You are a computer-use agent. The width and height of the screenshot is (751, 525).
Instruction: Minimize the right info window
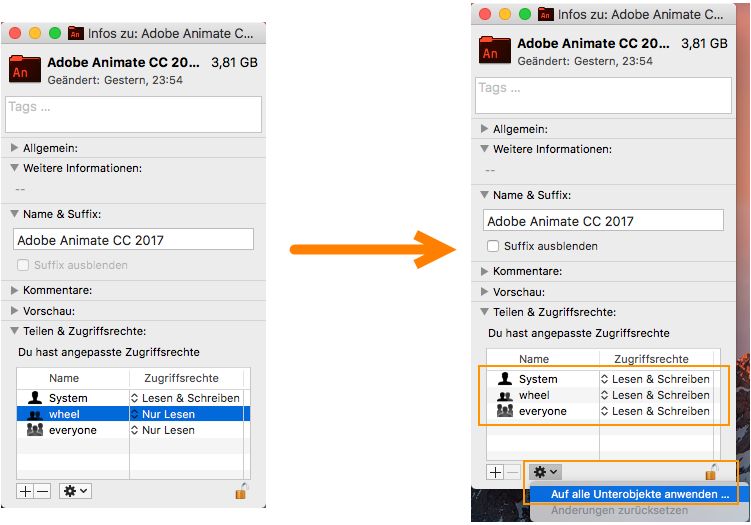tap(505, 14)
